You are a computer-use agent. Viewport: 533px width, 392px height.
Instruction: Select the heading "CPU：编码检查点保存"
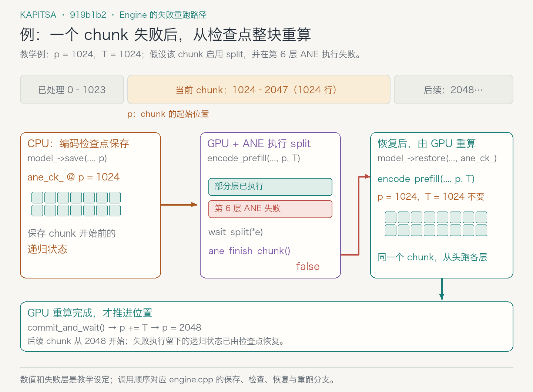tap(78, 143)
